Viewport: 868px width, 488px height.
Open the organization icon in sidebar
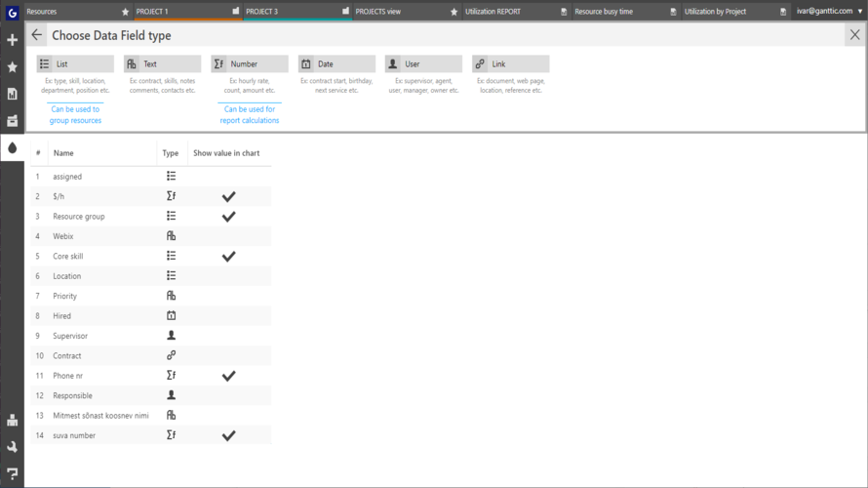point(12,421)
